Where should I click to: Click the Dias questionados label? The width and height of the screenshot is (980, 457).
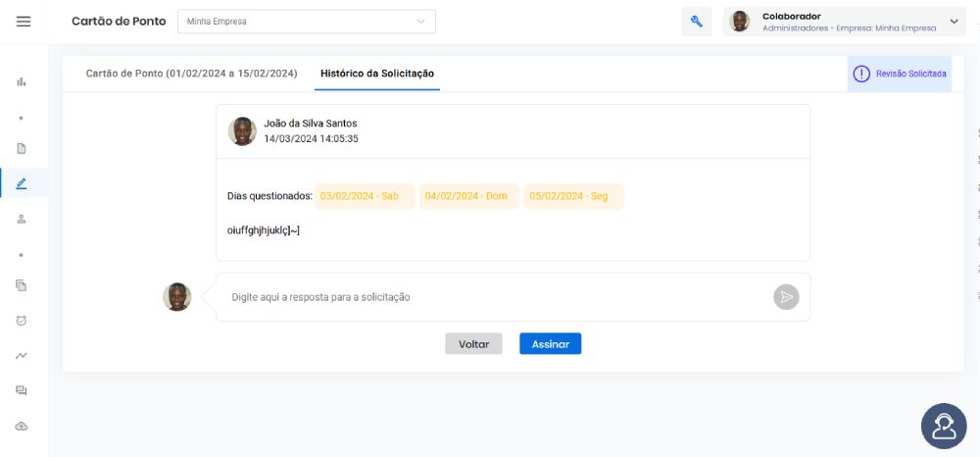[269, 196]
